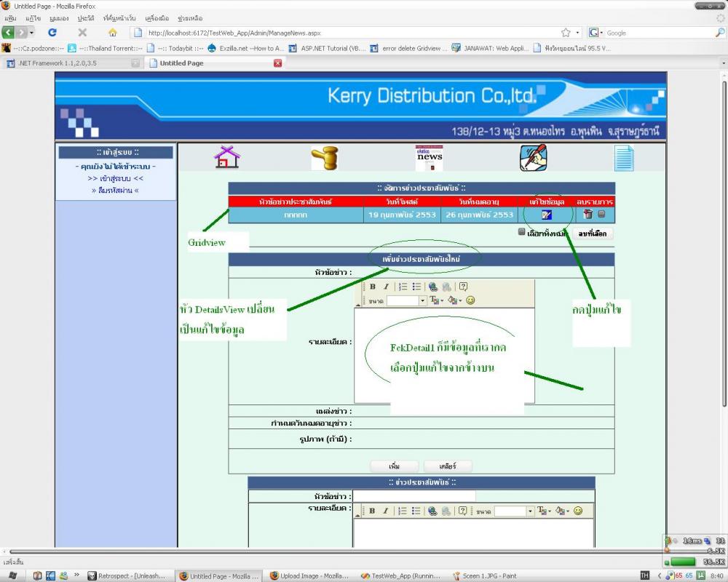Toggle Italic in the lower editor toolbar
728x582 pixels.
coord(385,511)
